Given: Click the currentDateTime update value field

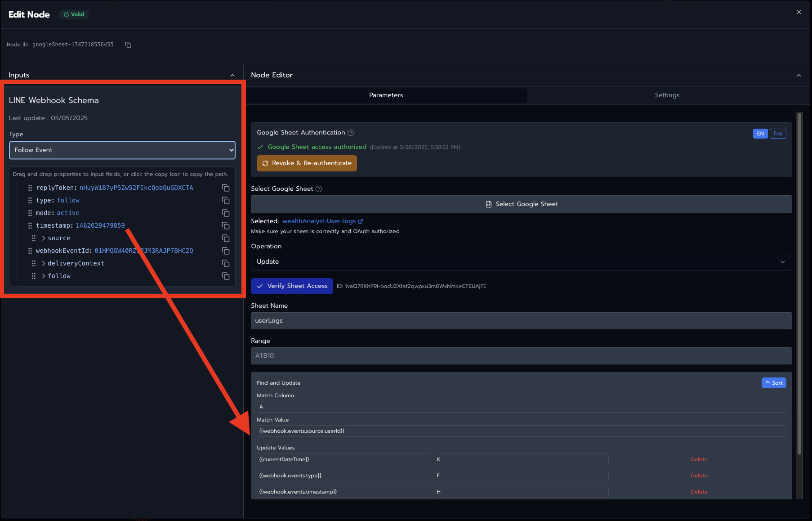Looking at the screenshot, I should [344, 459].
